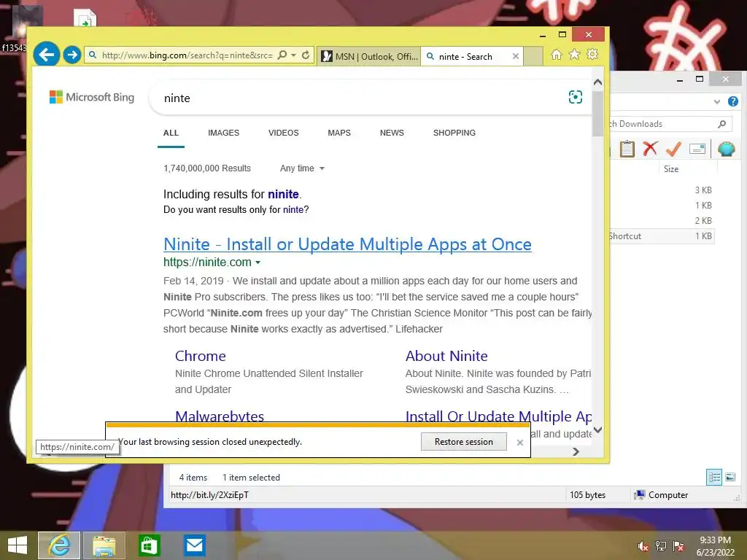Click the Microsoft Bing logo
747x560 pixels.
[x=92, y=97]
